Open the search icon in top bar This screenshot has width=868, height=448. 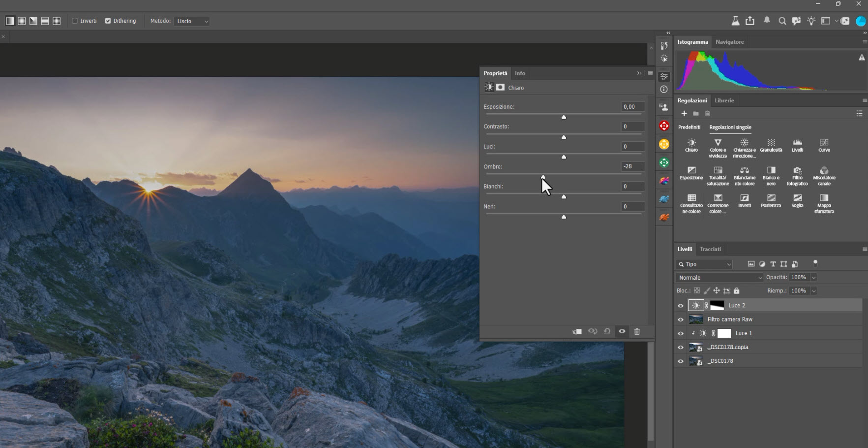click(782, 21)
